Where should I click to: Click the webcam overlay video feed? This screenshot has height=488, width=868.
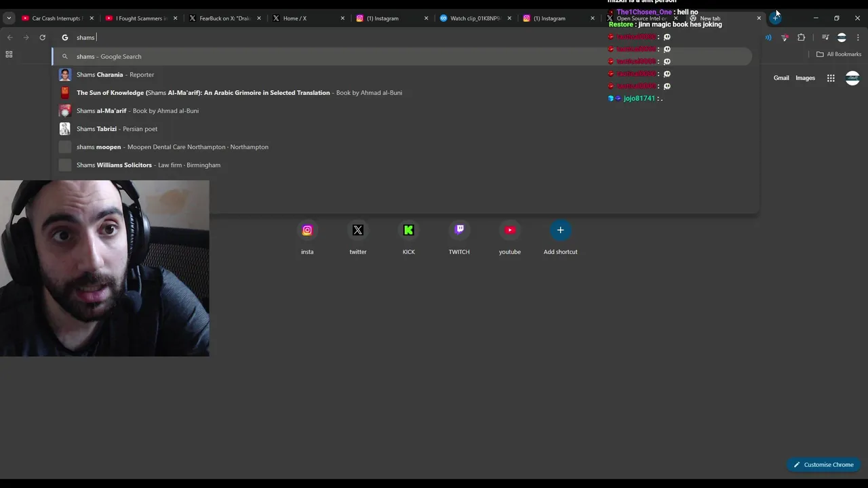click(x=104, y=268)
